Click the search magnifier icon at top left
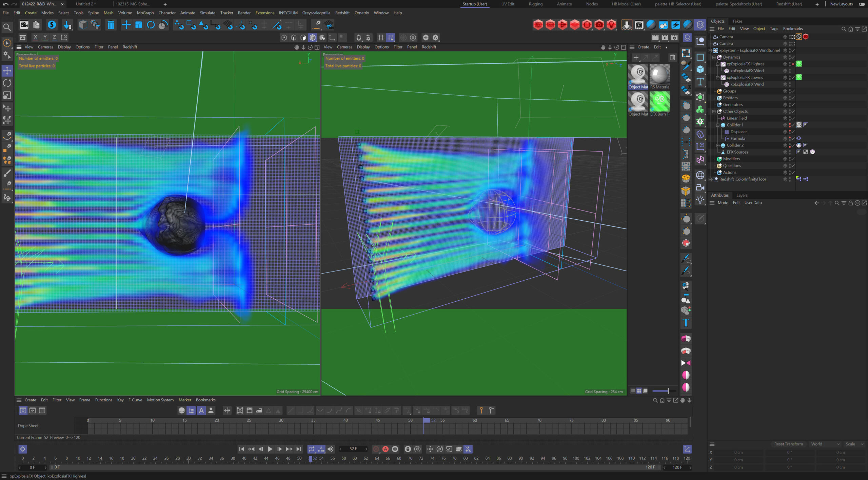Screen dimensions: 868x480 (x=6, y=27)
